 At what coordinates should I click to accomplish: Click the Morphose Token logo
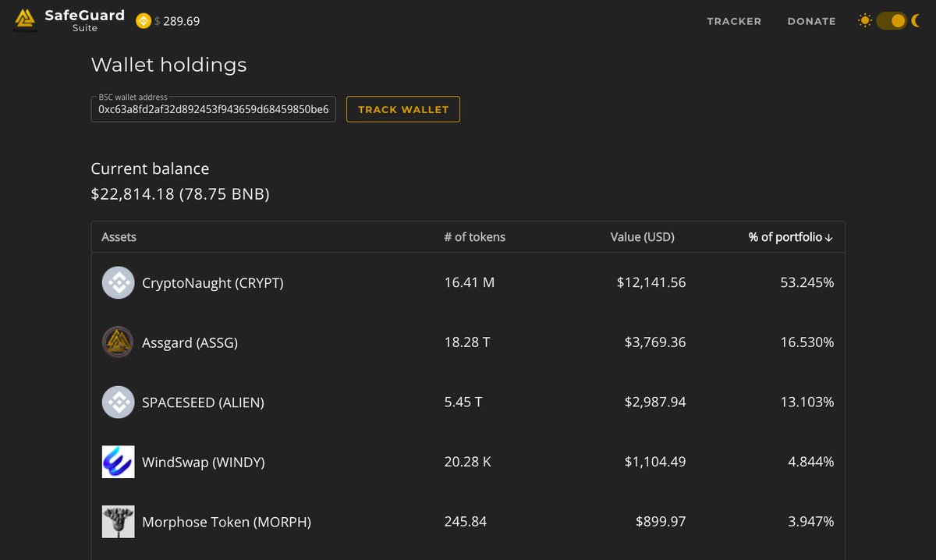(119, 522)
